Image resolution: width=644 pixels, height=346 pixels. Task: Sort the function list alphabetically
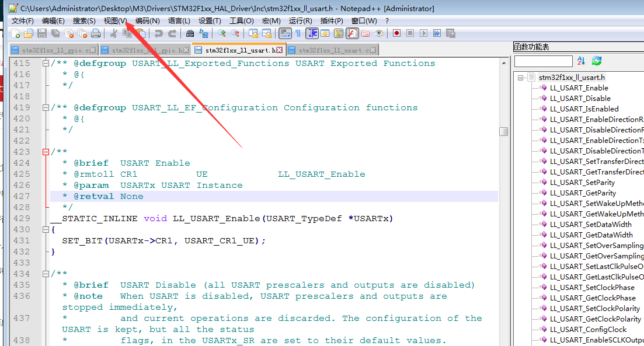[x=580, y=61]
